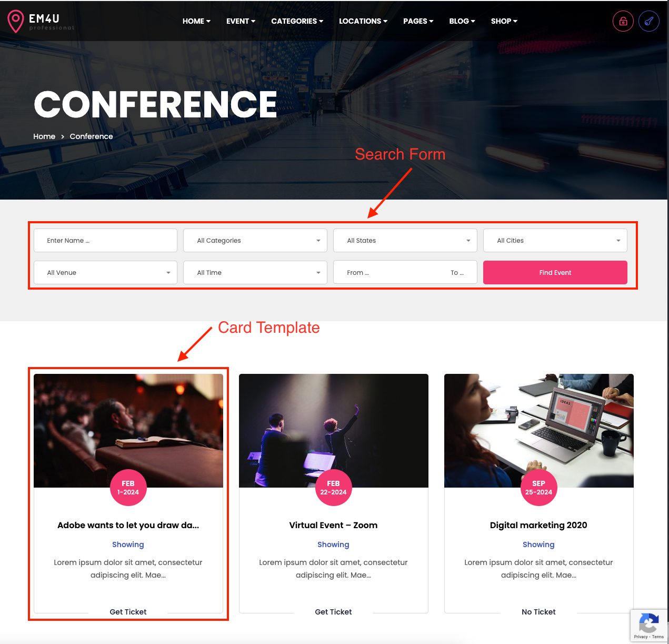Open the Digital marketing 2020 thumbnail image
Viewport: 669px width, 644px height.
pos(539,431)
